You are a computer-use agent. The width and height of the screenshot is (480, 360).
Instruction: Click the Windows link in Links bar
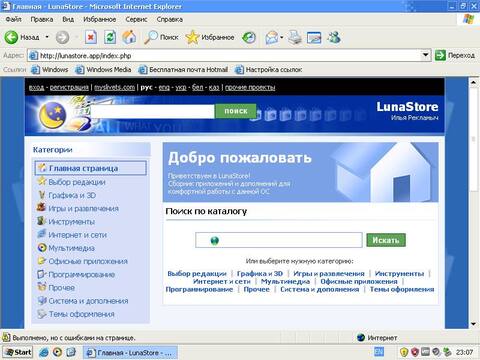pos(50,69)
